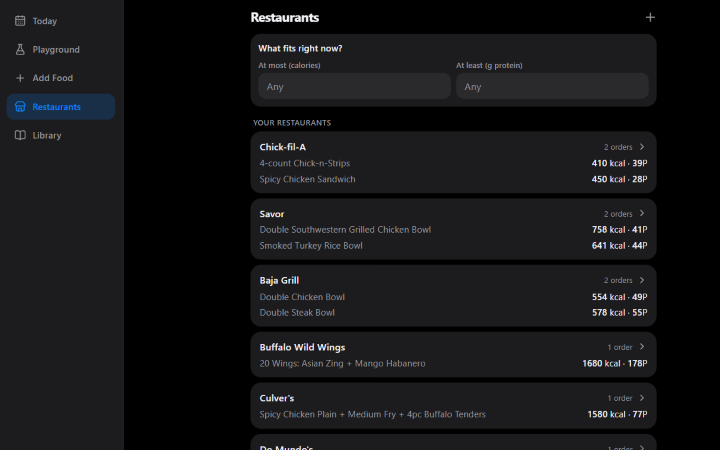Click the 1580 kcal · 77P value
The image size is (720, 450).
tap(617, 414)
